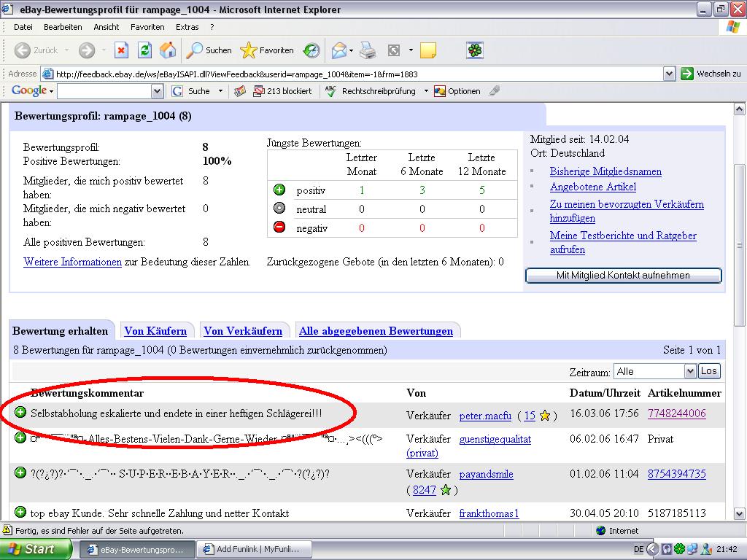The height and width of the screenshot is (560, 747).
Task: Click article number link 7748244006
Action: pyautogui.click(x=676, y=413)
